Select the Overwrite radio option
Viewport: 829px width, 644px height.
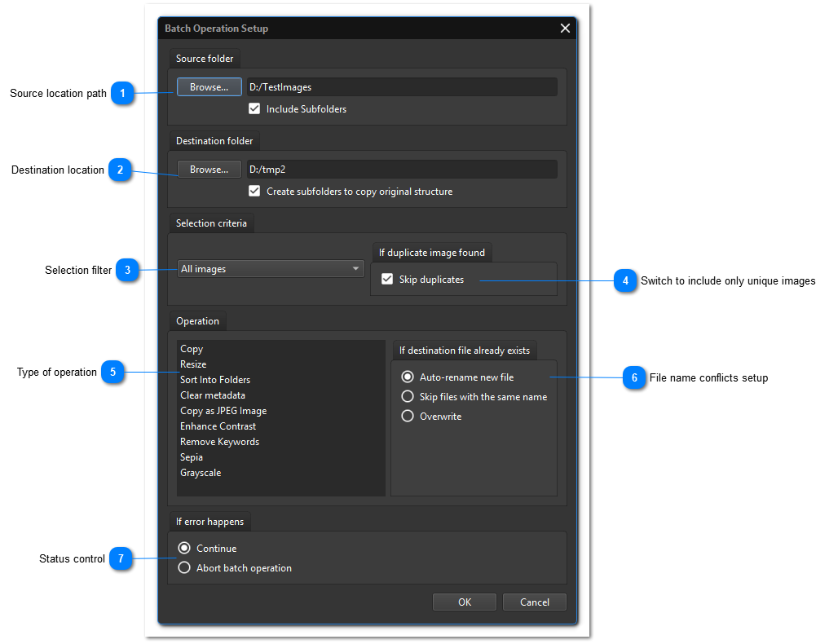point(408,417)
